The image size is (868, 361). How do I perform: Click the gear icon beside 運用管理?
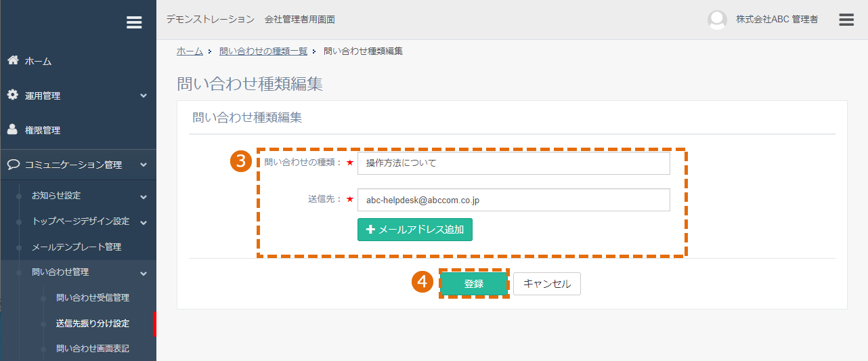[13, 95]
